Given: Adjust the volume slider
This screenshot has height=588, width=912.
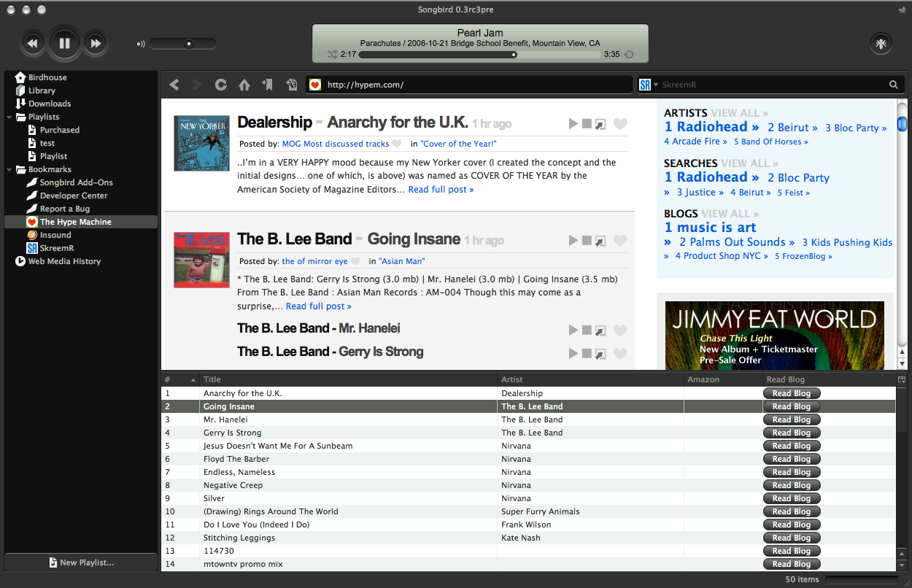Looking at the screenshot, I should click(x=183, y=44).
